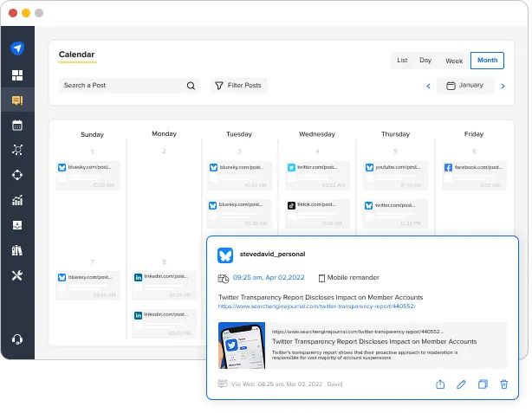Image resolution: width=532 pixels, height=413 pixels.
Task: Open the January month picker
Action: tap(465, 86)
